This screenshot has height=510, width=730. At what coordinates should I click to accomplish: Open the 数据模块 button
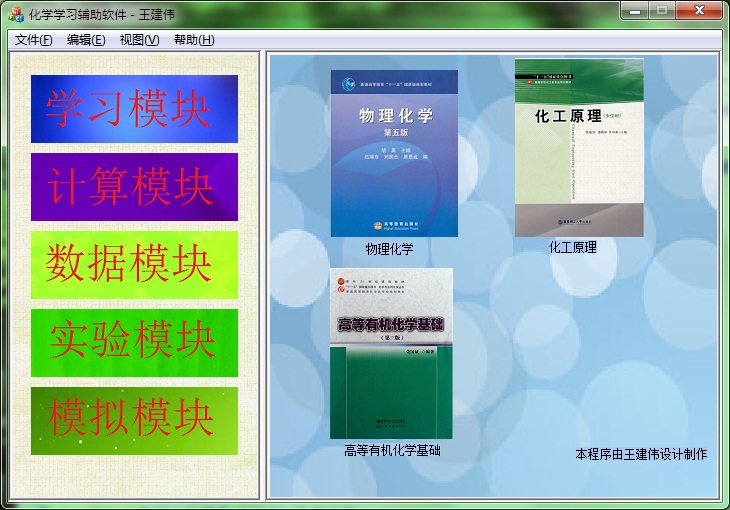pyautogui.click(x=134, y=265)
